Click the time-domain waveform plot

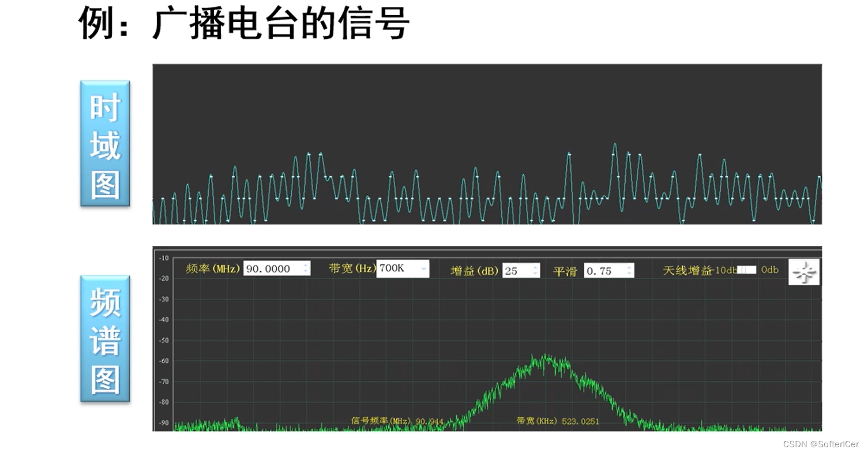(487, 144)
